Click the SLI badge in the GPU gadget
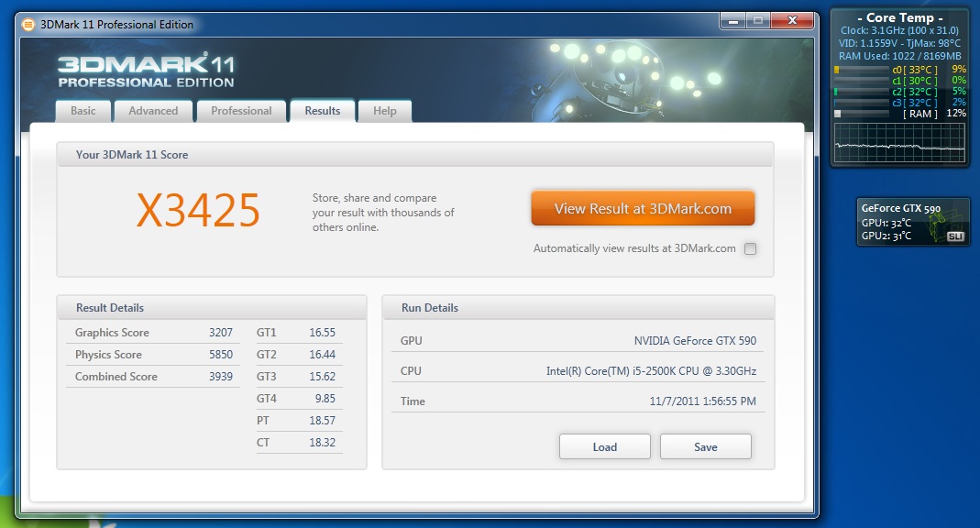This screenshot has width=980, height=528. 955,236
